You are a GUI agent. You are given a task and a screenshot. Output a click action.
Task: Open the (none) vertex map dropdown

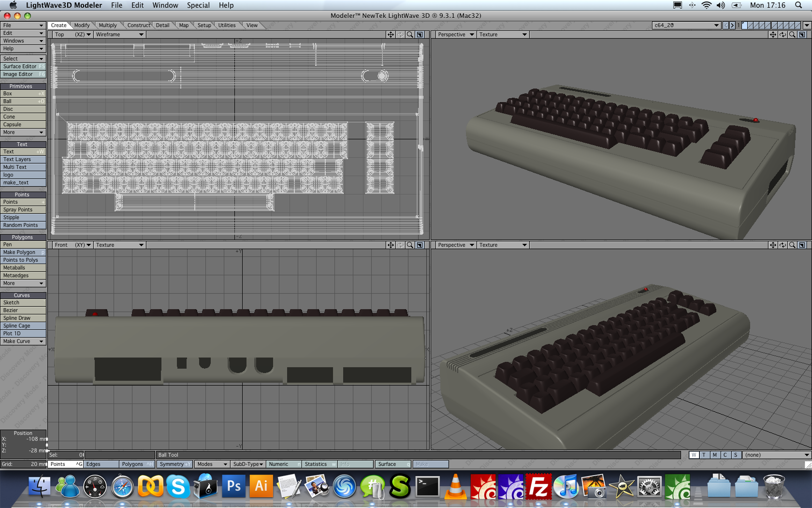tap(777, 455)
